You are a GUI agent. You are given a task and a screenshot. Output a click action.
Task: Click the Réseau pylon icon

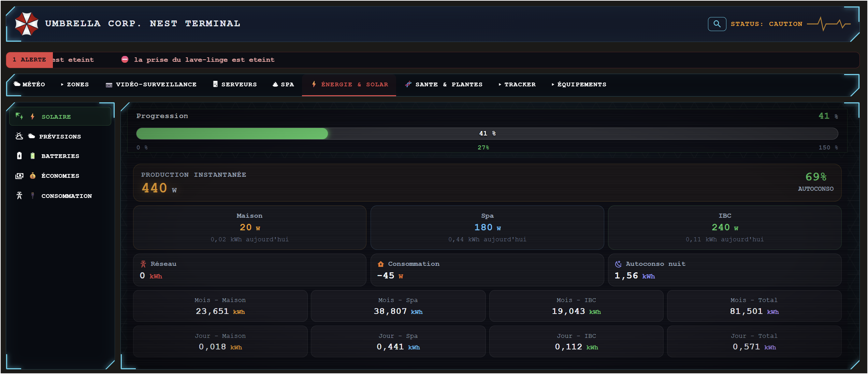click(143, 264)
